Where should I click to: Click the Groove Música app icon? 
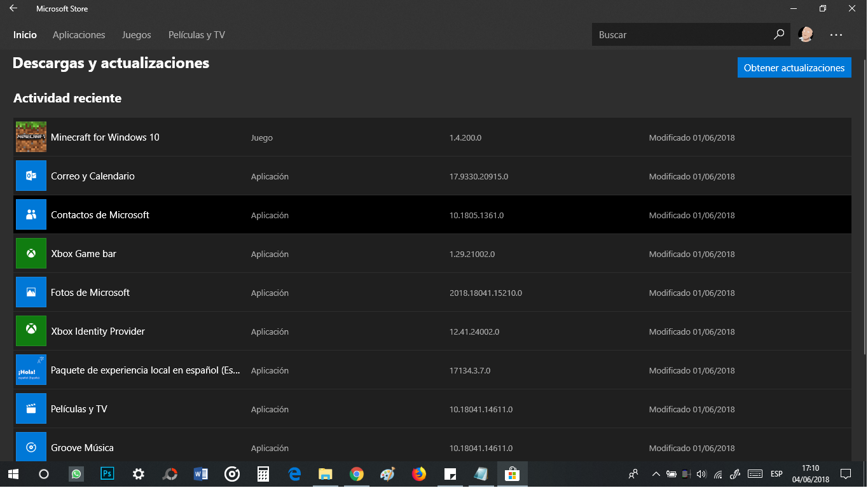coord(31,447)
